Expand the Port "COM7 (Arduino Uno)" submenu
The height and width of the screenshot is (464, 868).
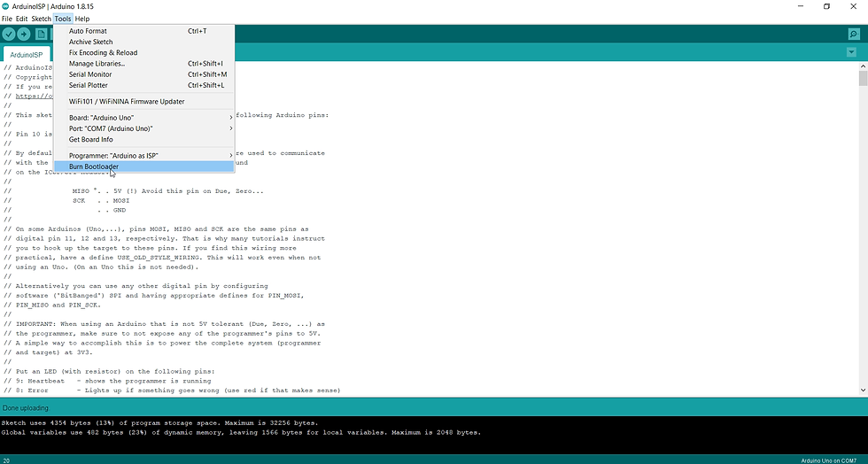pos(143,128)
